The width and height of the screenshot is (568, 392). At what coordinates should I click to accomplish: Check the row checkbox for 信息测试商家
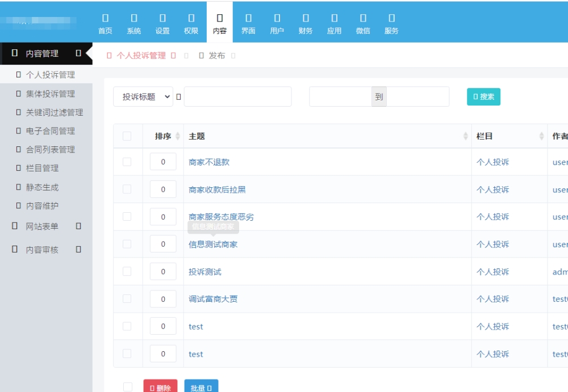point(127,244)
